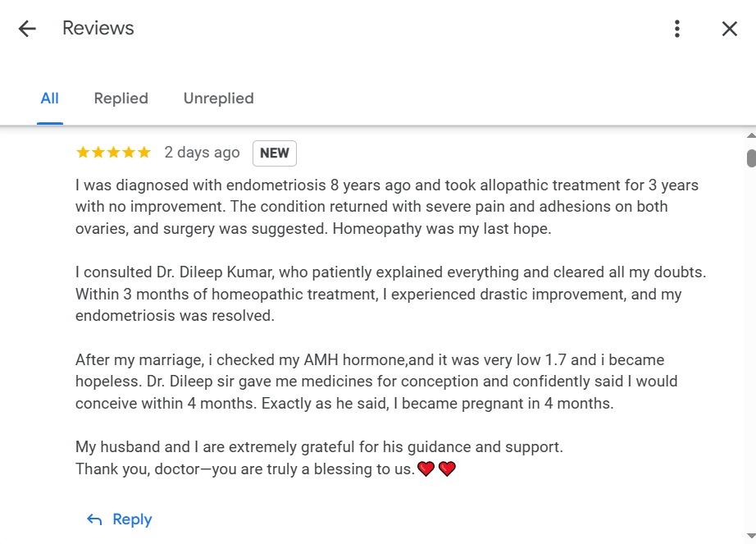This screenshot has width=756, height=544.
Task: Click the "2 days ago" timestamp
Action: tap(202, 153)
